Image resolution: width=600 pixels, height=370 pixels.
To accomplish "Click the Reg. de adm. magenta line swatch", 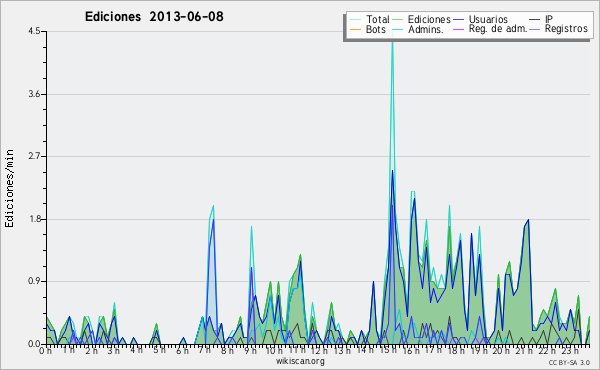I will (x=458, y=29).
